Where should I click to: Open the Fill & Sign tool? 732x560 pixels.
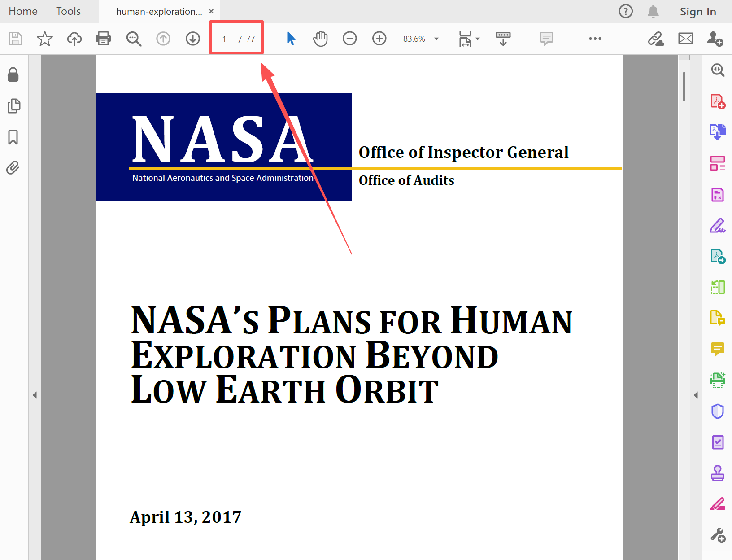pyautogui.click(x=718, y=225)
